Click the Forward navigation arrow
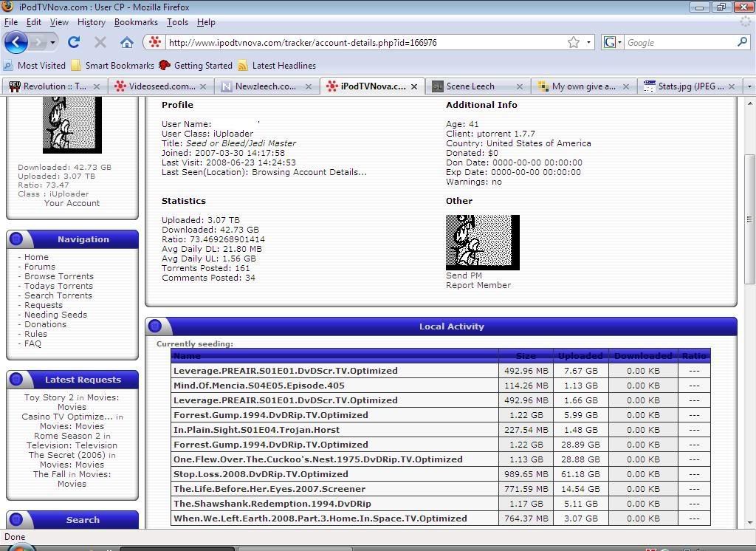The image size is (756, 551). [x=37, y=42]
